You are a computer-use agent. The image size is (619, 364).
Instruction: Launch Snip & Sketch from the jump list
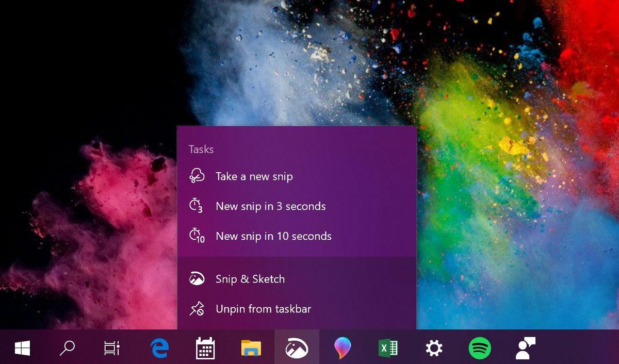click(250, 278)
